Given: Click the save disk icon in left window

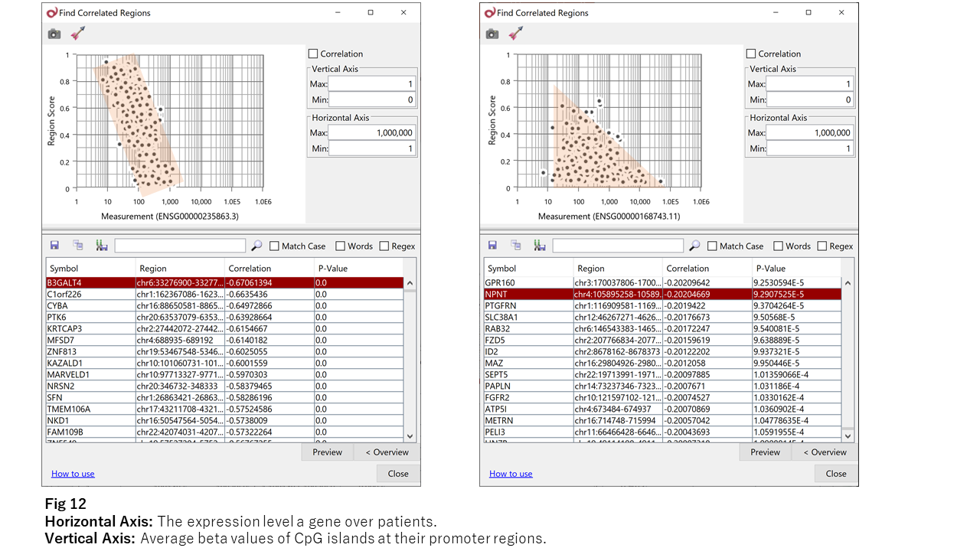Looking at the screenshot, I should 54,246.
